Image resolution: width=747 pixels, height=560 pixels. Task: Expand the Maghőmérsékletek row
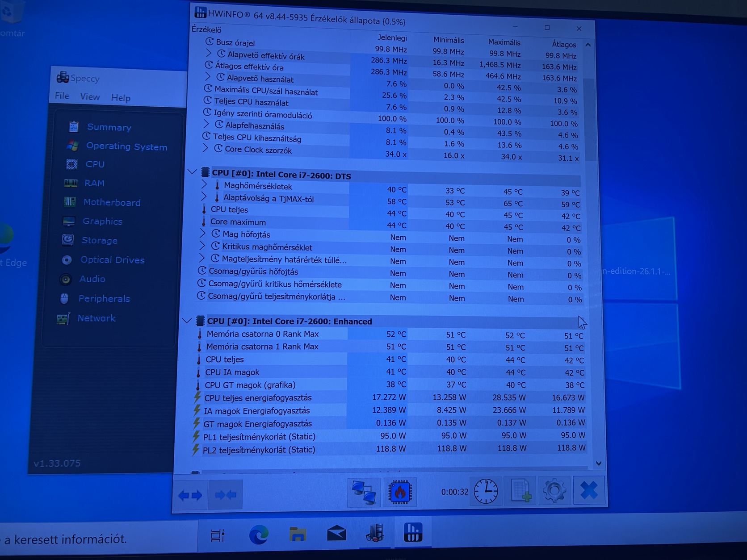204,184
